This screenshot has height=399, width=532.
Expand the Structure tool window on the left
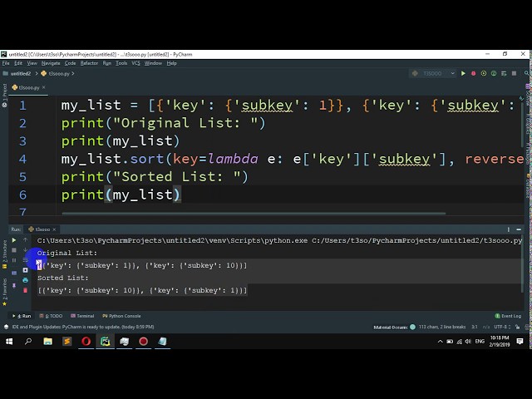(4, 254)
